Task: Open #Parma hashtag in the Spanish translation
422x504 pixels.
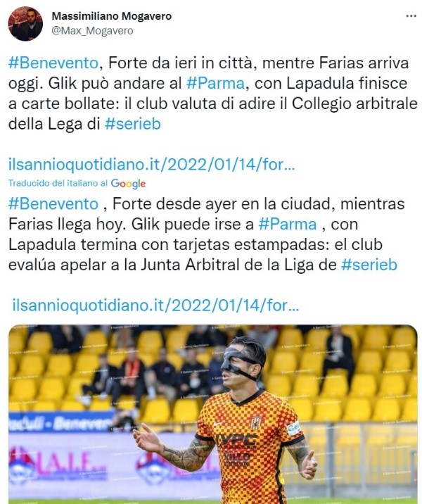Action: (288, 224)
